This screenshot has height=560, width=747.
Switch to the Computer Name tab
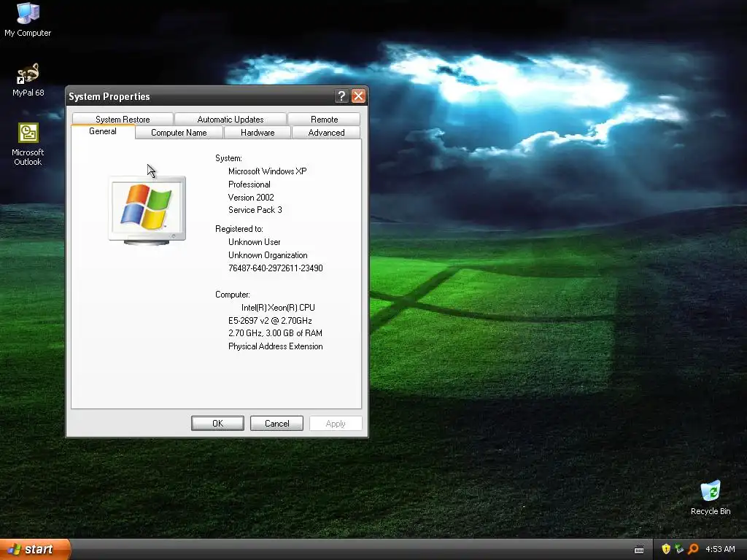point(179,133)
